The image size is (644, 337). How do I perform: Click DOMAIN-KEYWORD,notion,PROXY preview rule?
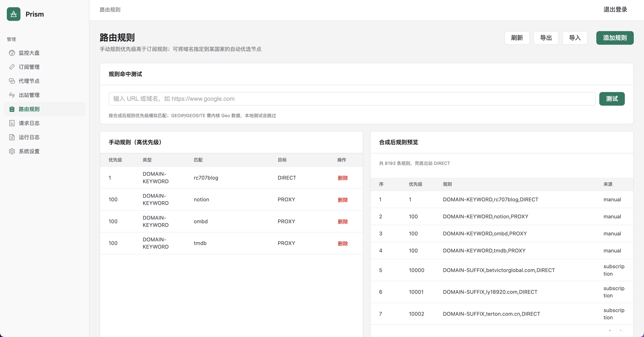[x=486, y=216]
